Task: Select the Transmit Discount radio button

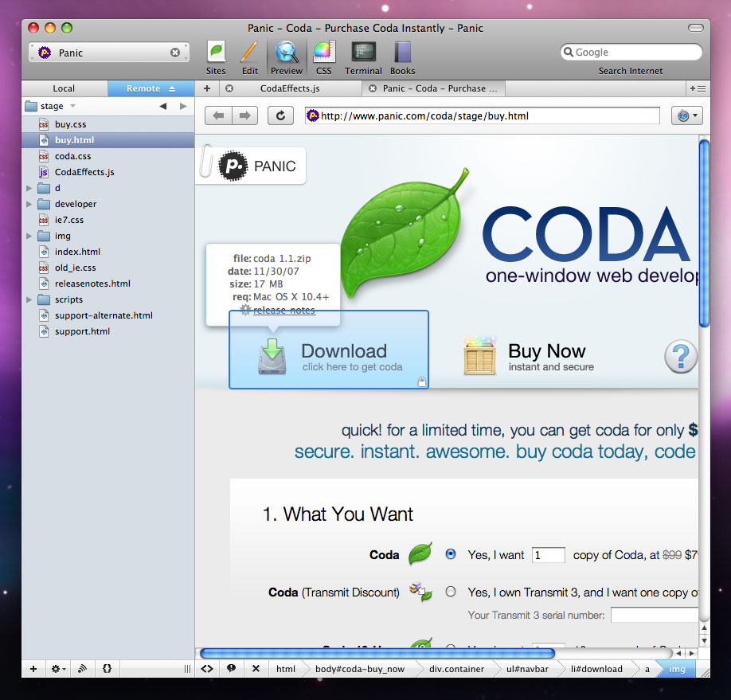Action: click(451, 592)
